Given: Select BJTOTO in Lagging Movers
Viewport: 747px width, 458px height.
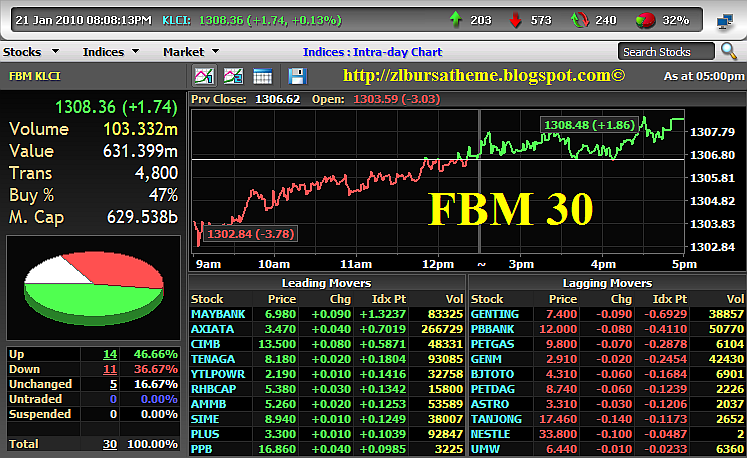Looking at the screenshot, I should pyautogui.click(x=492, y=374).
